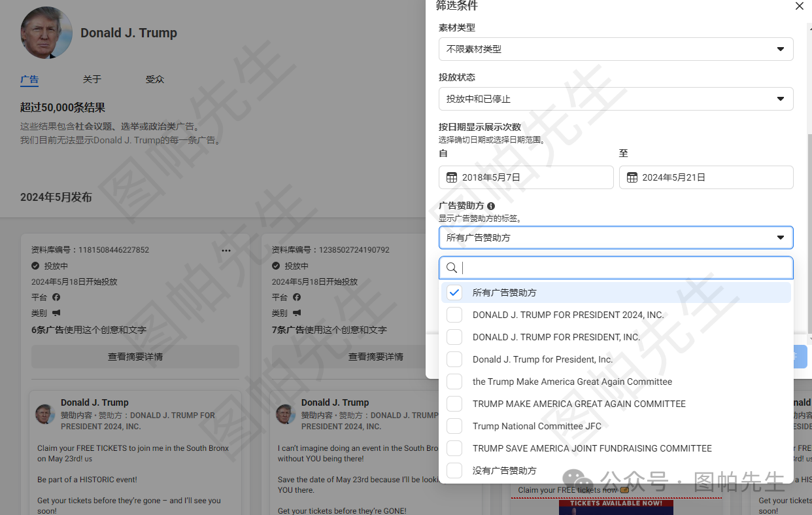812x515 pixels.
Task: Uncheck the 所有广告赞助方 checkbox
Action: point(454,293)
